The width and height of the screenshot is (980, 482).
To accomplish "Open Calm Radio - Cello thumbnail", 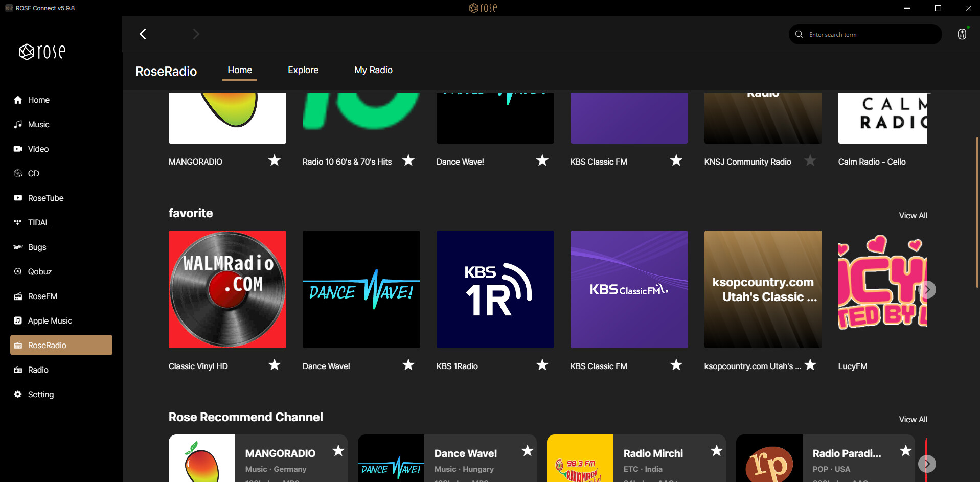I will 883,118.
